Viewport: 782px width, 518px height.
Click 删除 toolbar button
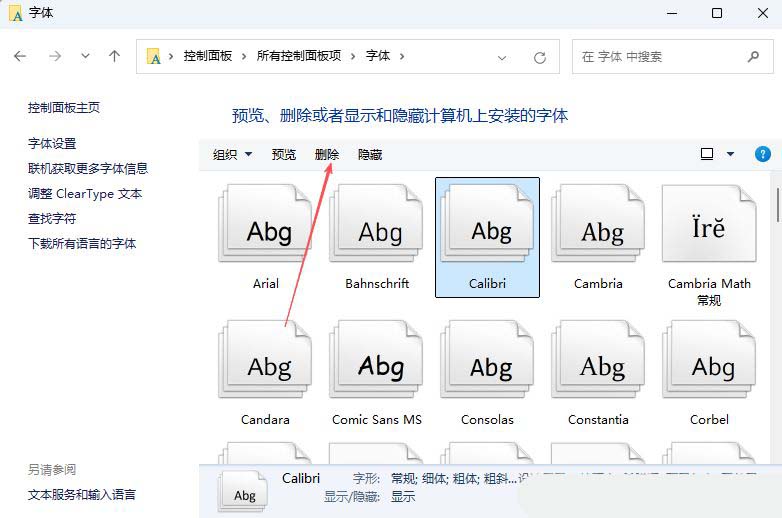[x=327, y=155]
